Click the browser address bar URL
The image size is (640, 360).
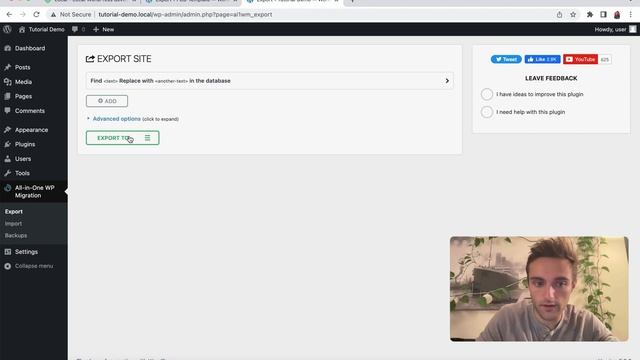click(x=185, y=14)
